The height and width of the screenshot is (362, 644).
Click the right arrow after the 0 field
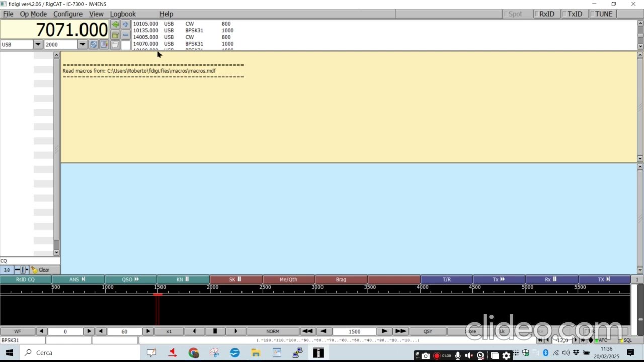pos(89,331)
